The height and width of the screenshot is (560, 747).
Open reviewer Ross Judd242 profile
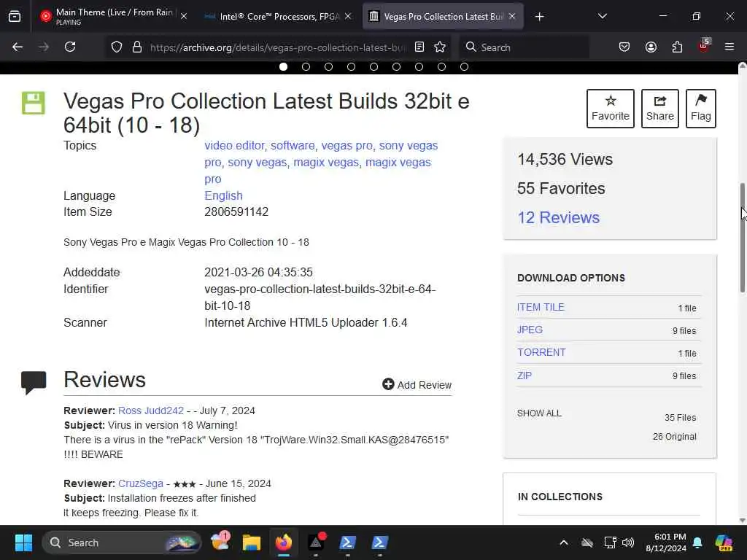coord(150,411)
